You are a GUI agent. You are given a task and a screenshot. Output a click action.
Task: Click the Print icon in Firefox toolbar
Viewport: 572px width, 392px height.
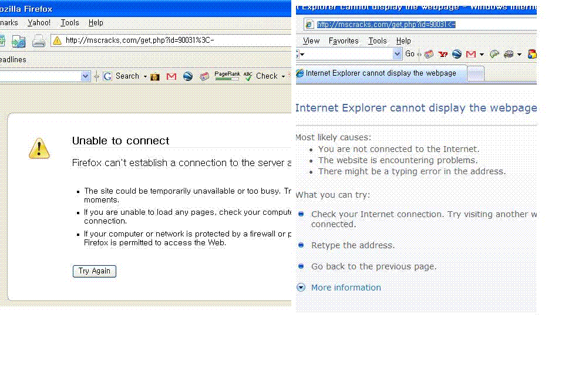coord(38,41)
